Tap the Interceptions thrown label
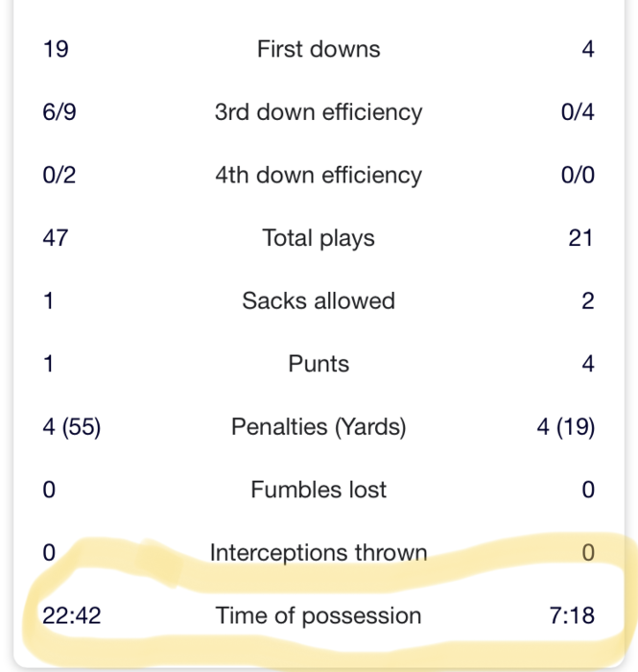 319,553
